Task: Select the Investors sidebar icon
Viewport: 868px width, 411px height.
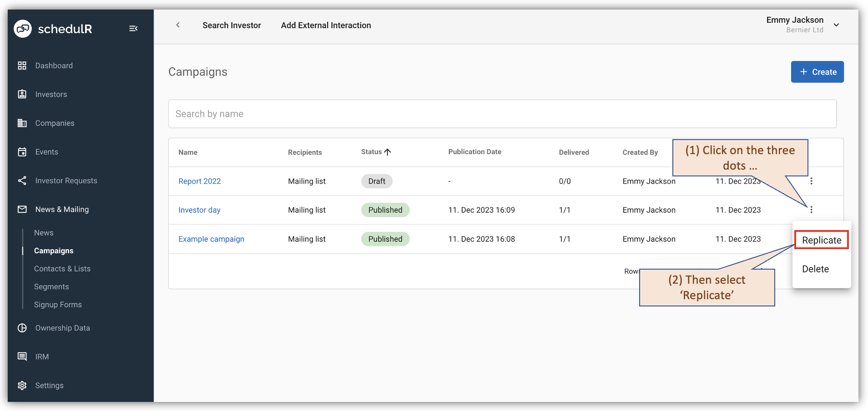Action: tap(22, 94)
